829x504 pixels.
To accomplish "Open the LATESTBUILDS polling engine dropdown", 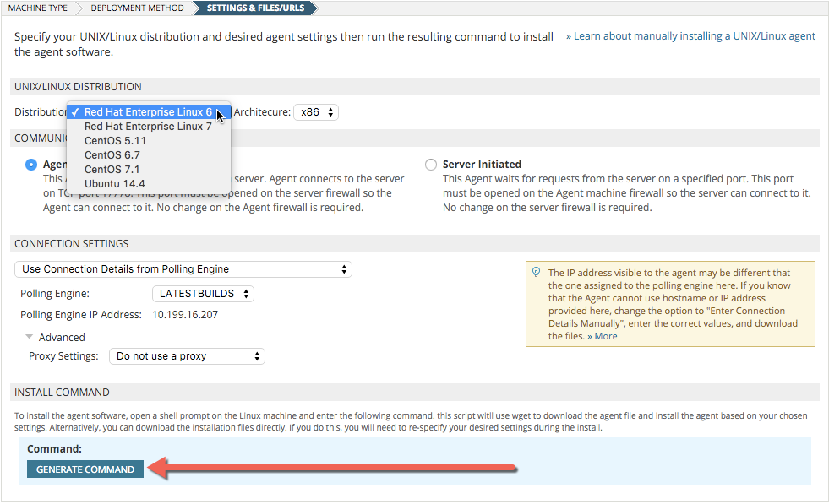I will coord(203,294).
